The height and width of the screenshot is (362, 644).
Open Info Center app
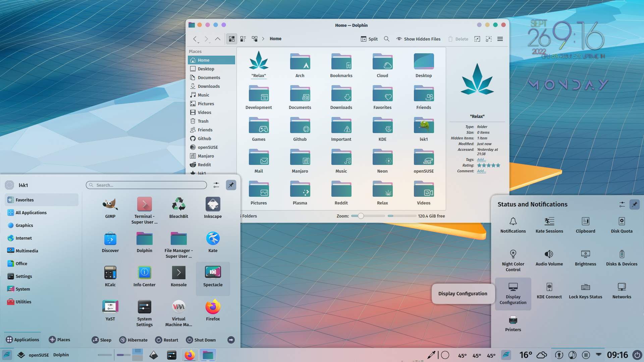[x=144, y=276]
